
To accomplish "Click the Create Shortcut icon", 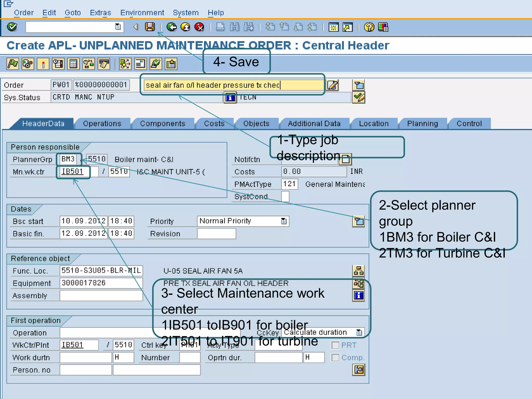I will [348, 27].
